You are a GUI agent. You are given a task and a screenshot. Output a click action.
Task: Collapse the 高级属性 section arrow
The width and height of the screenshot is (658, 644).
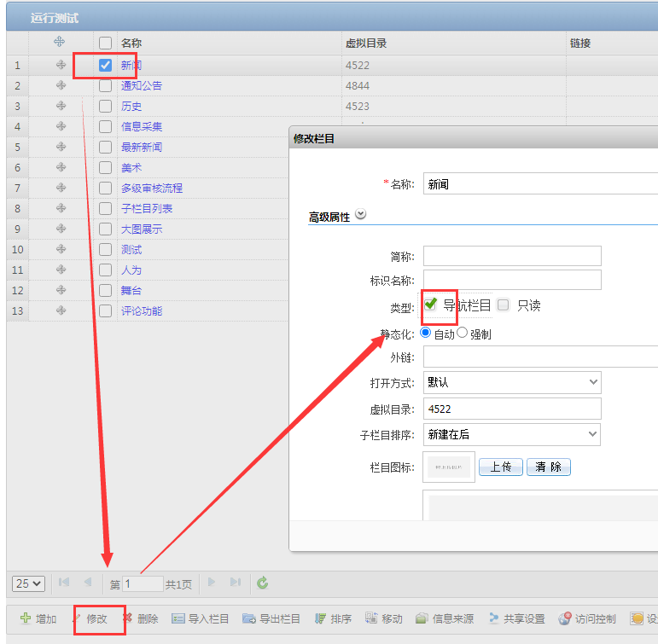[x=360, y=215]
